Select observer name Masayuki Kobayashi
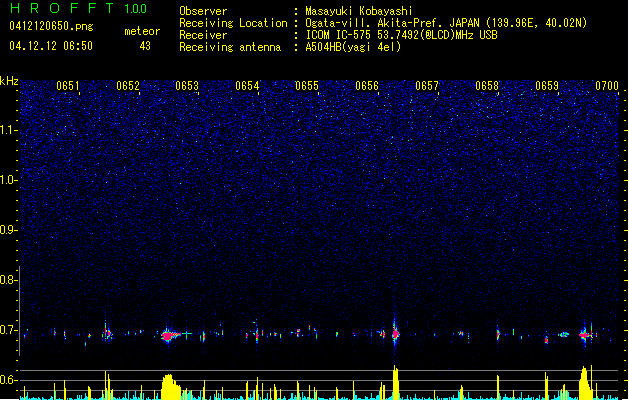Screen dimensions: 629x400 pyautogui.click(x=359, y=11)
